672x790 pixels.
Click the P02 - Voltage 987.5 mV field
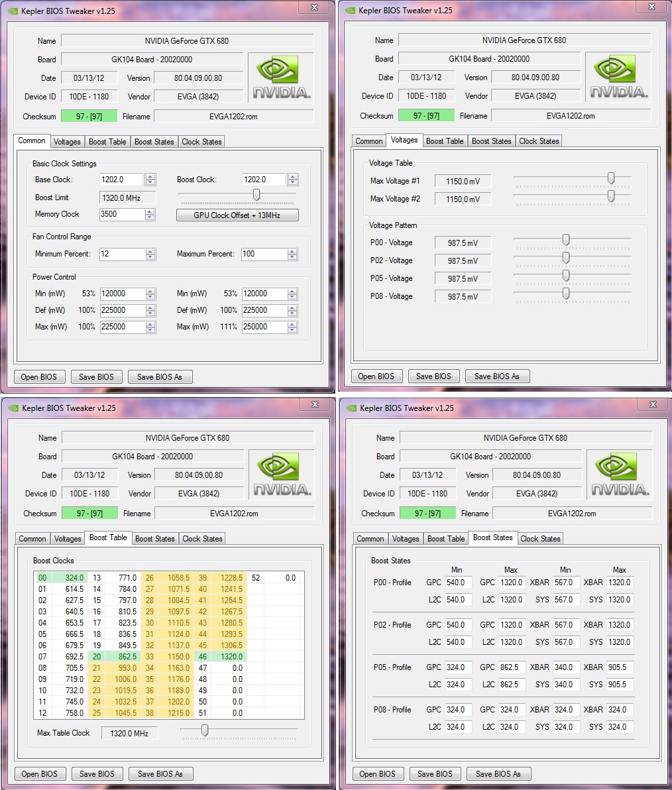point(463,261)
